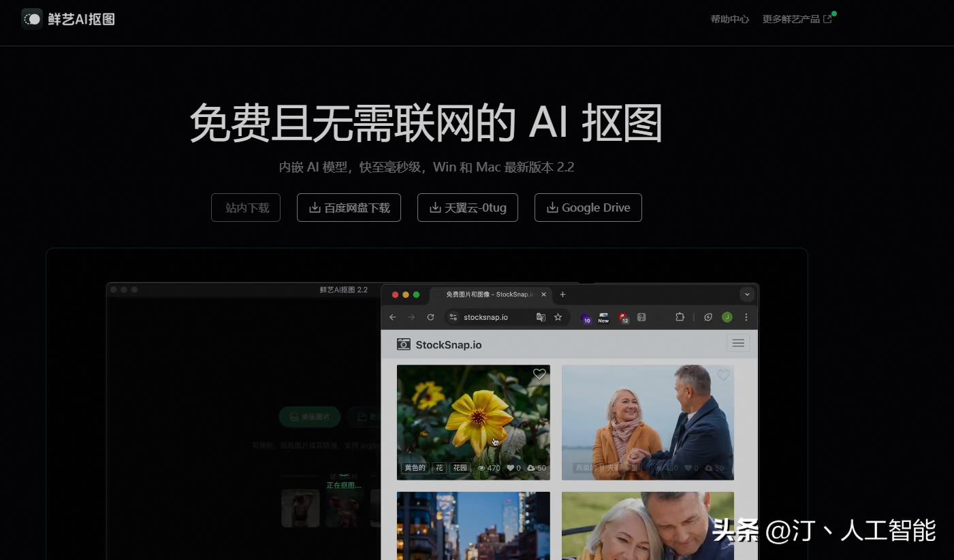Click the browser extensions puzzle icon
The width and height of the screenshot is (954, 560).
pyautogui.click(x=680, y=316)
